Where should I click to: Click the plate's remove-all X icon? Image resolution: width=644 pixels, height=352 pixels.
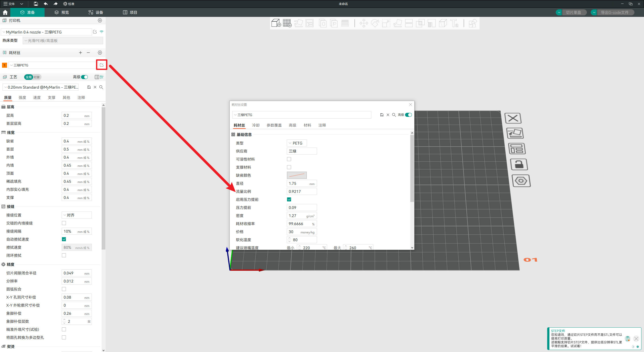(513, 118)
